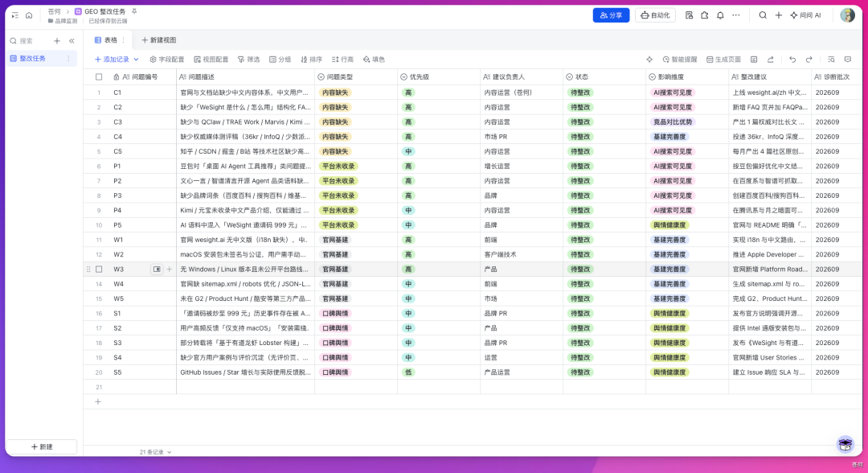The height and width of the screenshot is (473, 868).
Task: Click the plus icon in row W3
Action: (x=170, y=269)
